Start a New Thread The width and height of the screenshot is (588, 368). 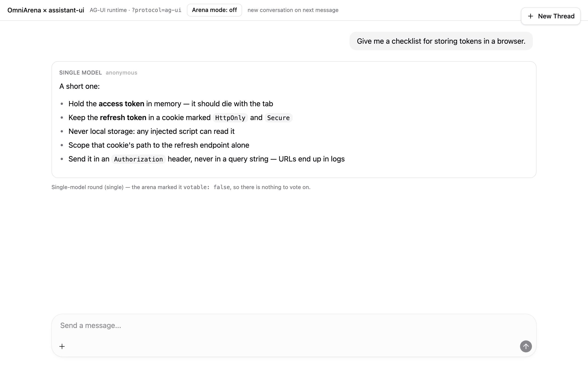click(x=551, y=16)
